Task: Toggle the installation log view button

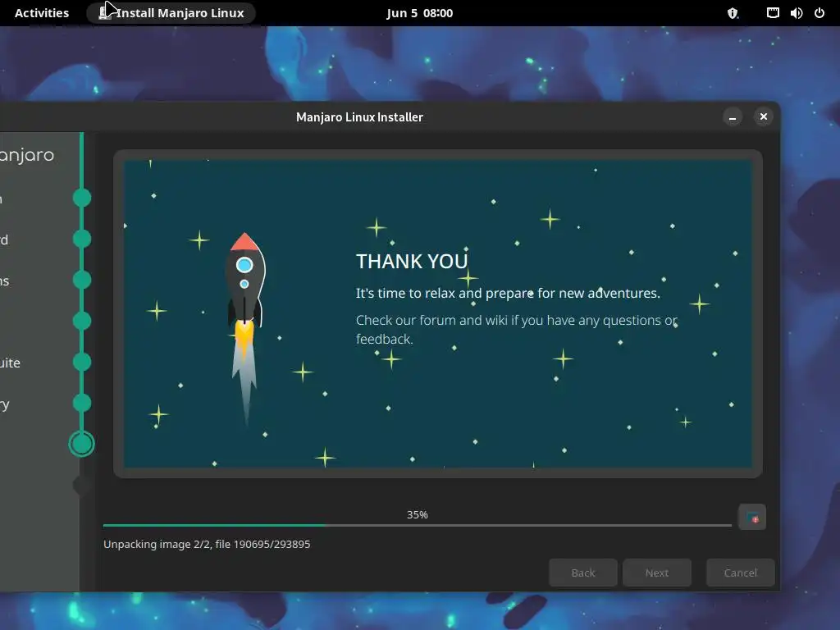Action: tap(751, 518)
